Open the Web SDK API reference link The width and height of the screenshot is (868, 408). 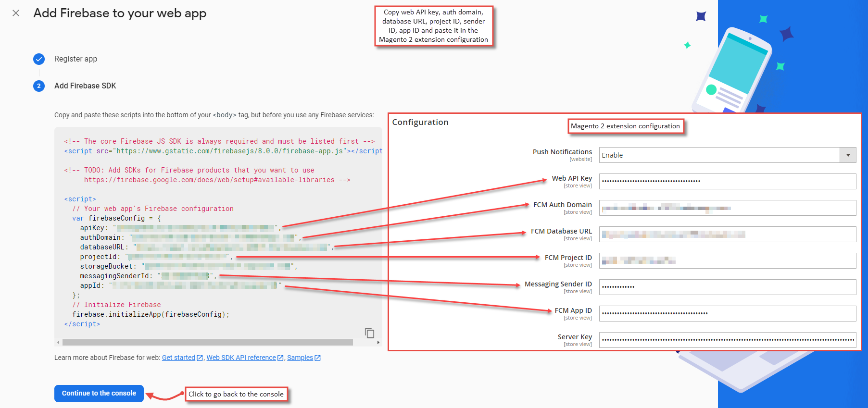click(245, 358)
